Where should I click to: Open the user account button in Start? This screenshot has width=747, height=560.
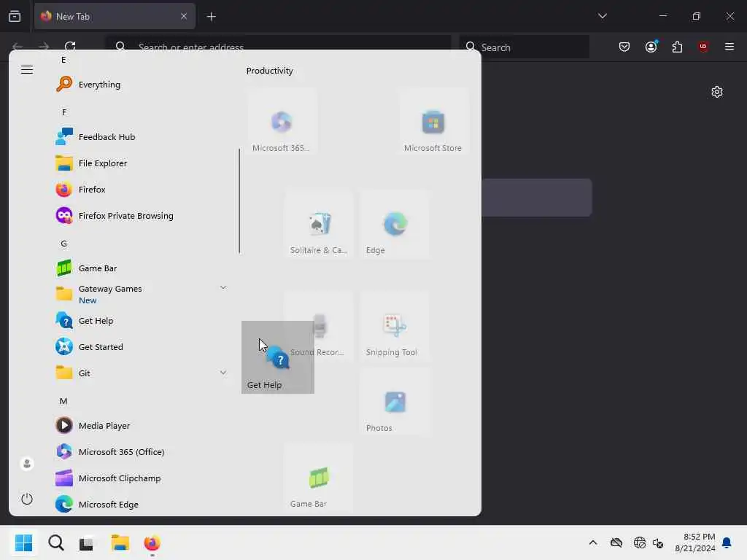27,463
